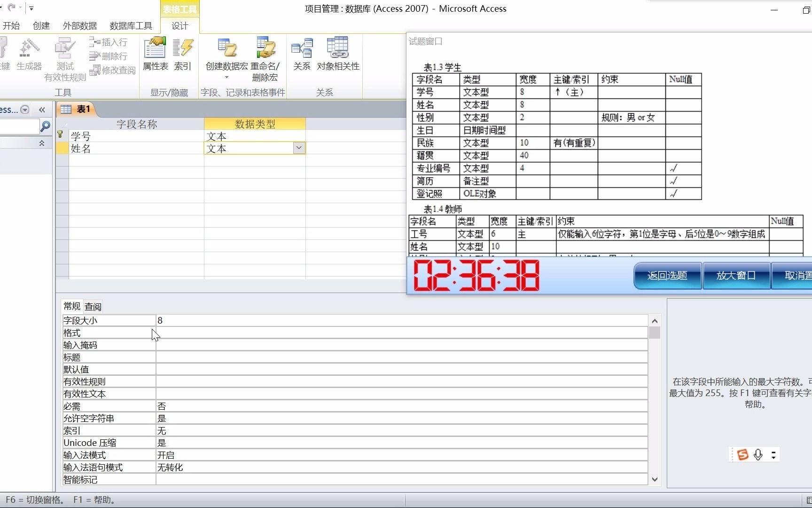This screenshot has height=508, width=812.
Task: Click the 允许空字符串 property value
Action: (x=402, y=418)
